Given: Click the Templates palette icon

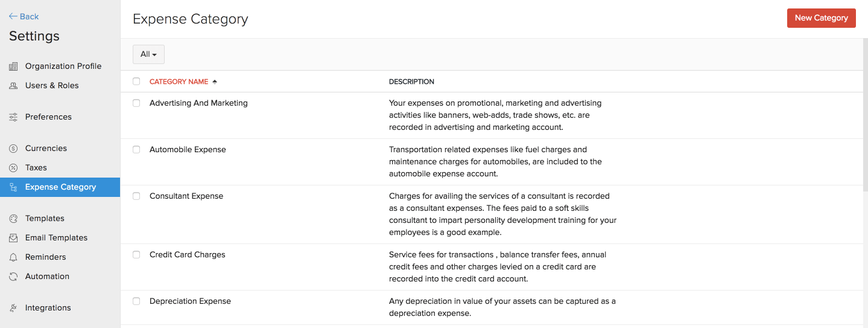Looking at the screenshot, I should pyautogui.click(x=13, y=219).
